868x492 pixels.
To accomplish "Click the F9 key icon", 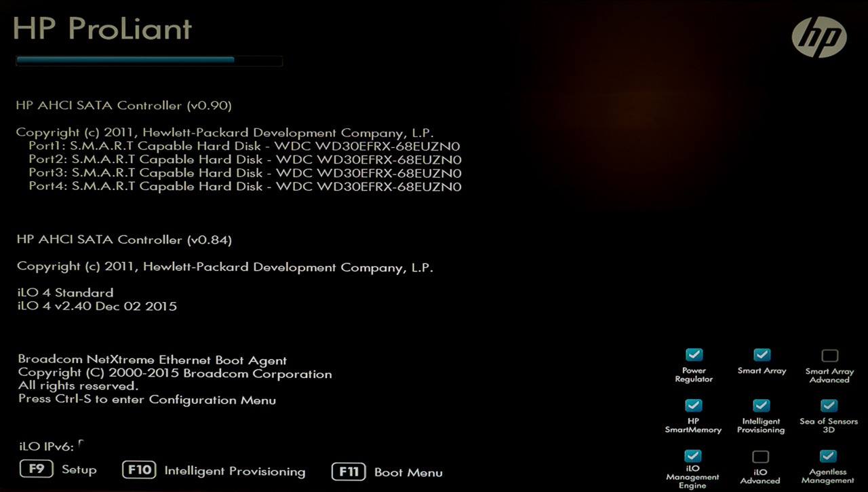I will click(36, 469).
